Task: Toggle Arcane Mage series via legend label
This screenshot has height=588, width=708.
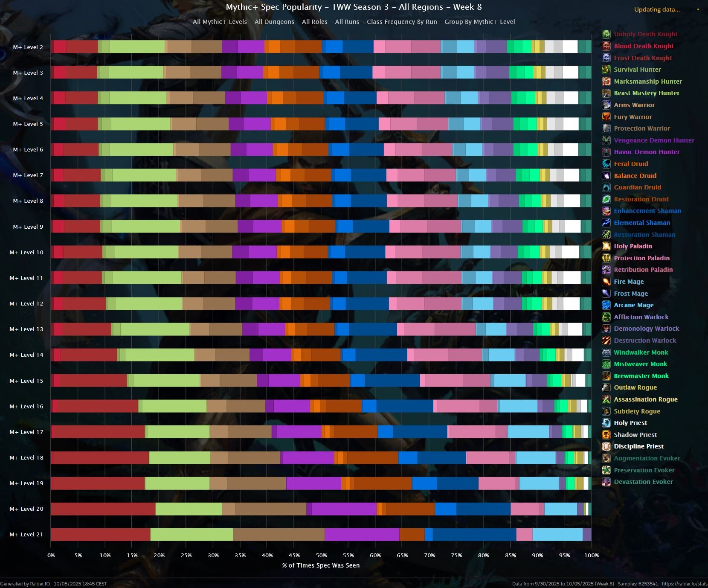Action: 633,305
